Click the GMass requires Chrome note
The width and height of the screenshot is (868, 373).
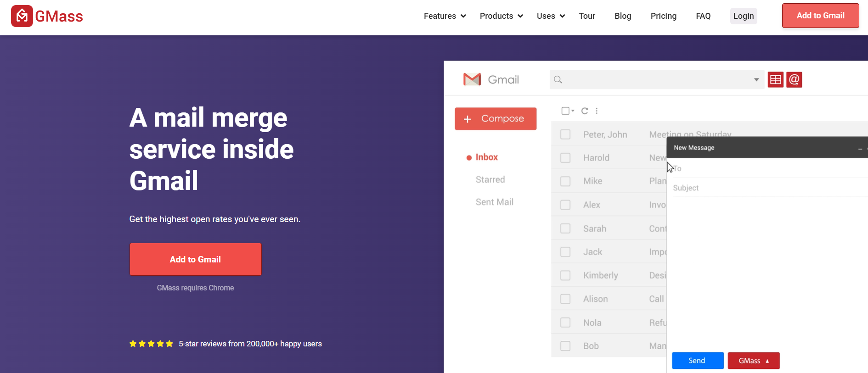click(195, 288)
